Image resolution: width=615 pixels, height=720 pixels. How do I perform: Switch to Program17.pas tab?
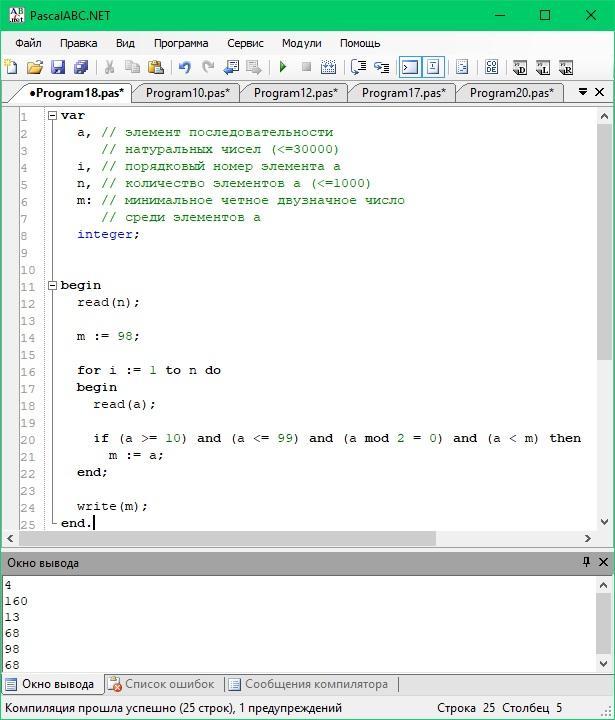[403, 93]
